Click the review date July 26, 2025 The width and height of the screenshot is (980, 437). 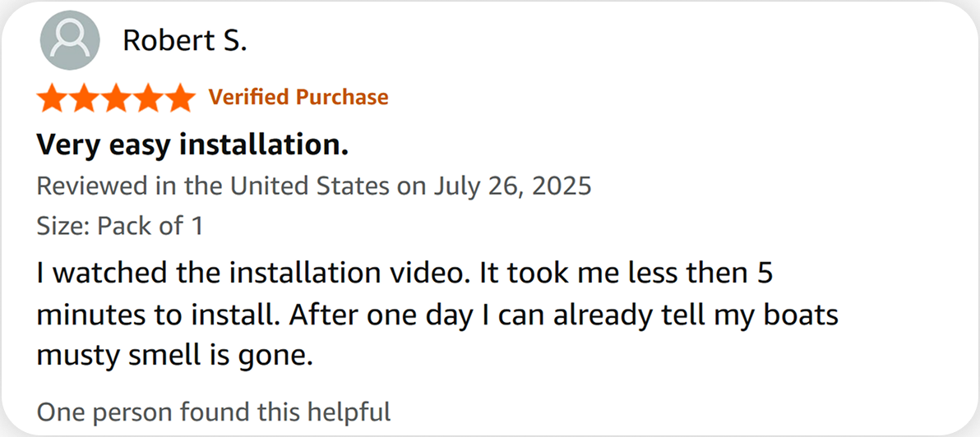(x=511, y=186)
